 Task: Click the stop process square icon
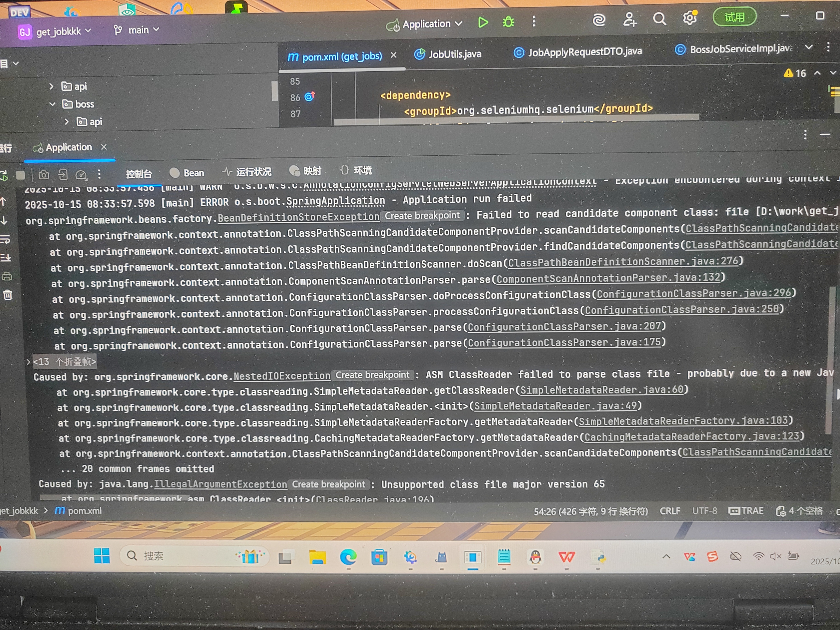tap(21, 175)
